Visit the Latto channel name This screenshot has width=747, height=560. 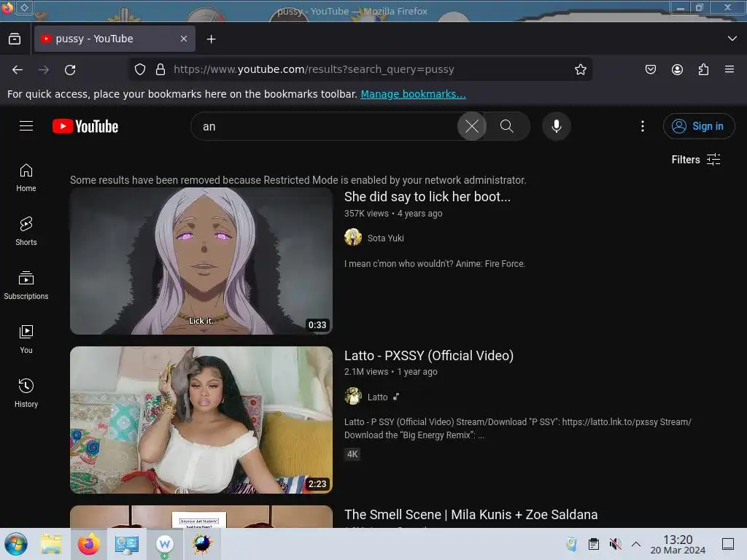(x=377, y=397)
